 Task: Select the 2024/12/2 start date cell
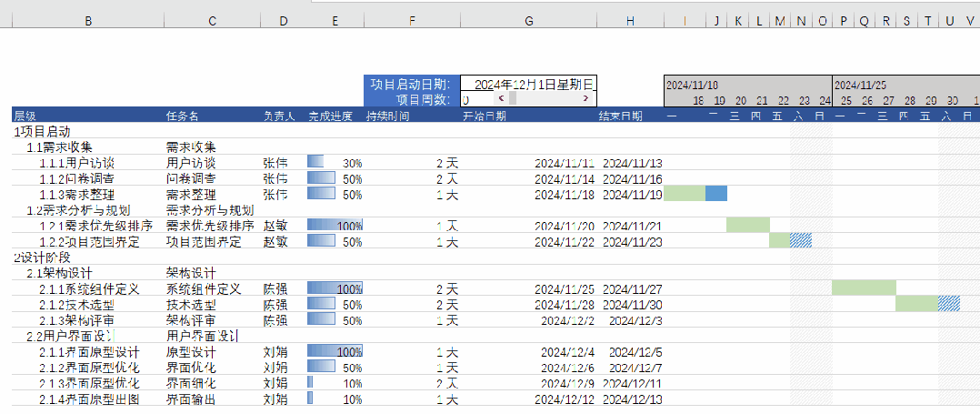(529, 320)
